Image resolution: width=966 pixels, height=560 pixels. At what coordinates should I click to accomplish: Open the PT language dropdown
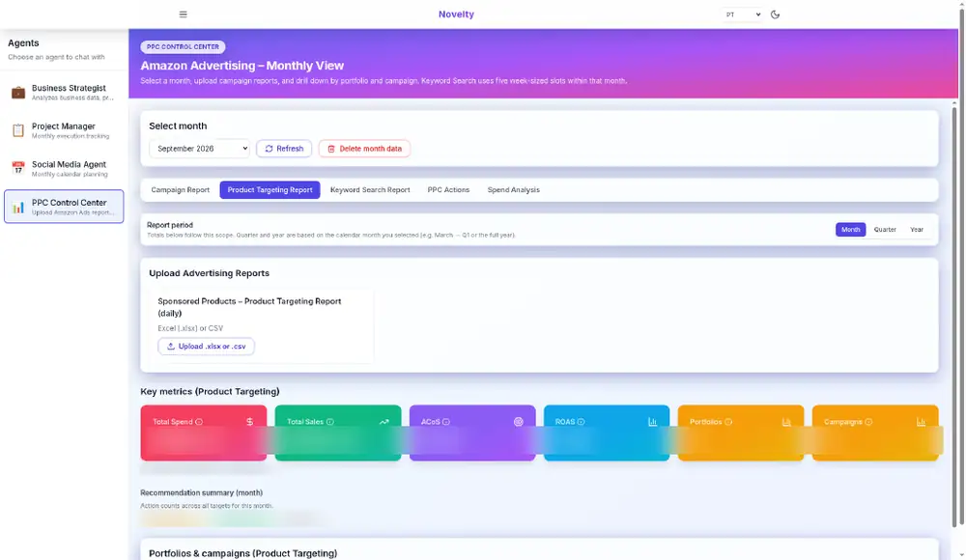coord(742,14)
